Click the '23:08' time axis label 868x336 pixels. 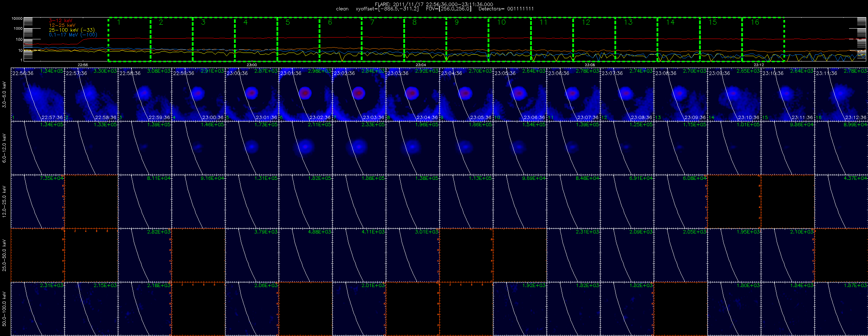pos(590,65)
